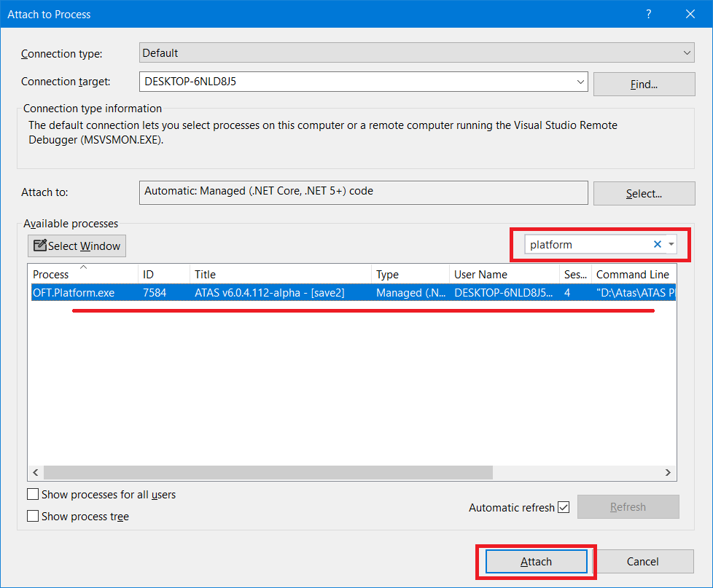
Task: Sort by the Title column header
Action: click(280, 274)
